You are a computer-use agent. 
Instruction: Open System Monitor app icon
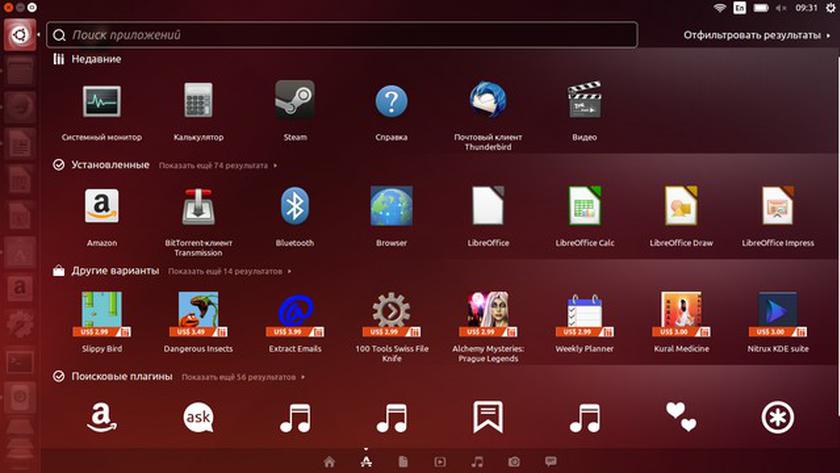tap(101, 102)
